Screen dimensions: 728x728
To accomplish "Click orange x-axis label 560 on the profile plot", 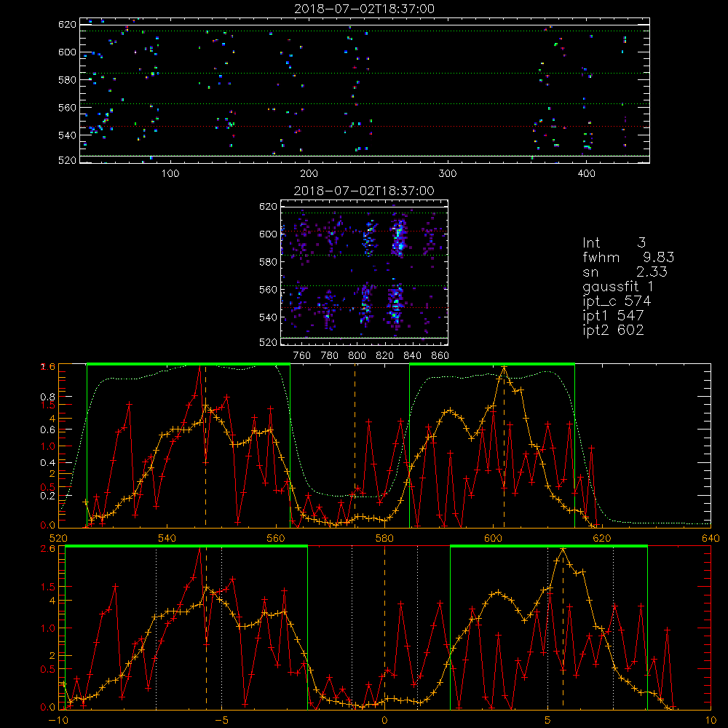I will (x=276, y=539).
